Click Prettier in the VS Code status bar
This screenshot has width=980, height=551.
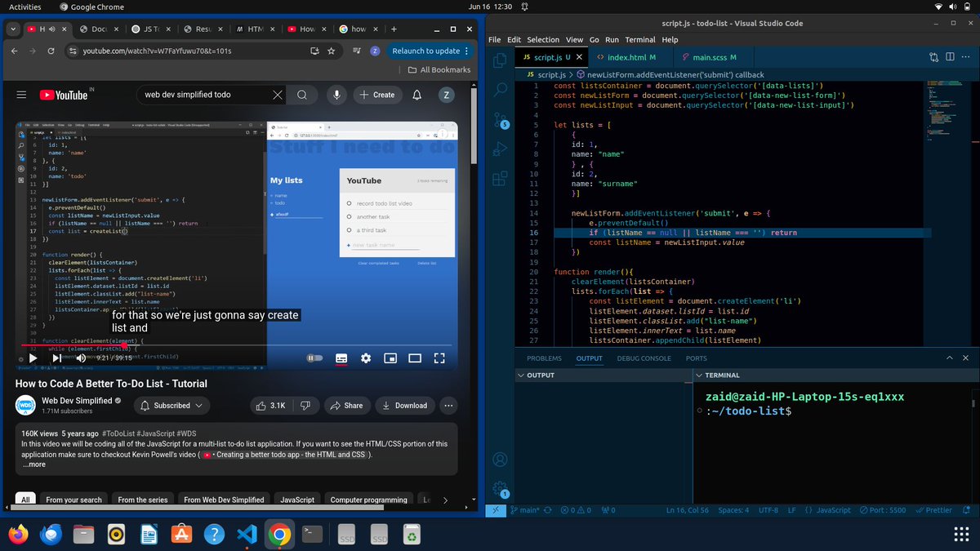(x=933, y=510)
